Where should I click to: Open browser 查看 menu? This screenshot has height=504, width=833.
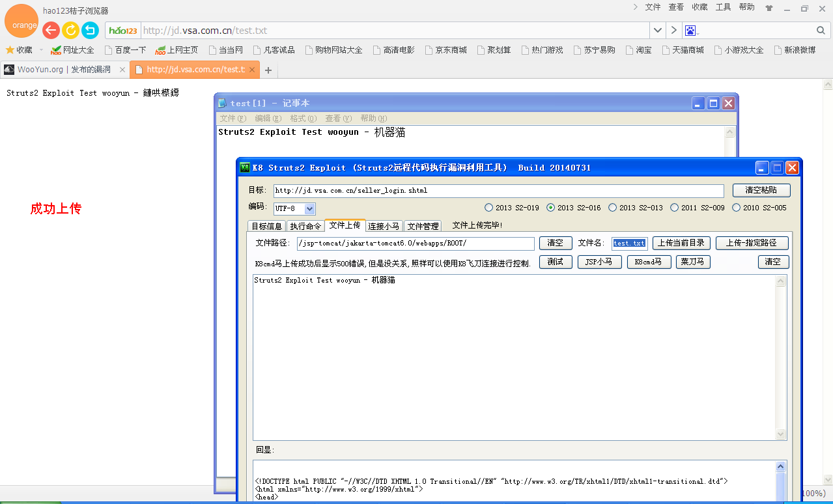(x=676, y=7)
